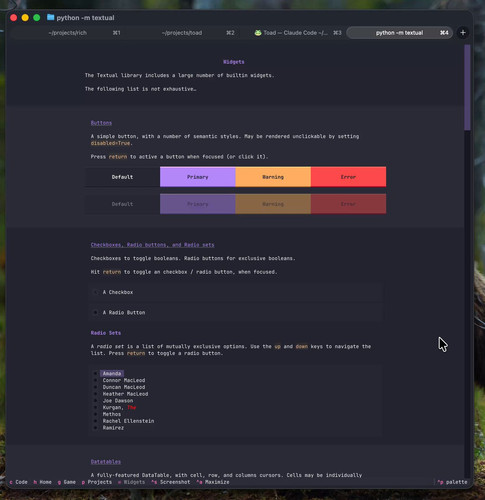Viewport: 485px width, 500px height.
Task: Click the disabled Primary button
Action: pyautogui.click(x=198, y=204)
